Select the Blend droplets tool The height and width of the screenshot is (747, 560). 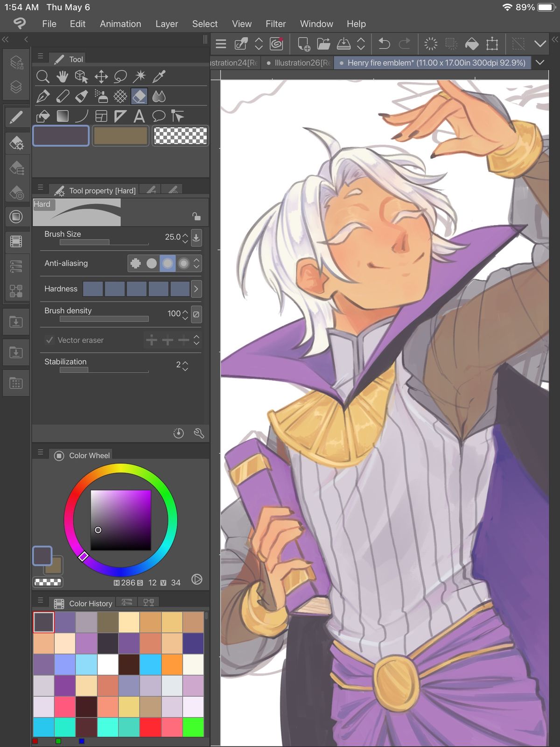pos(159,96)
